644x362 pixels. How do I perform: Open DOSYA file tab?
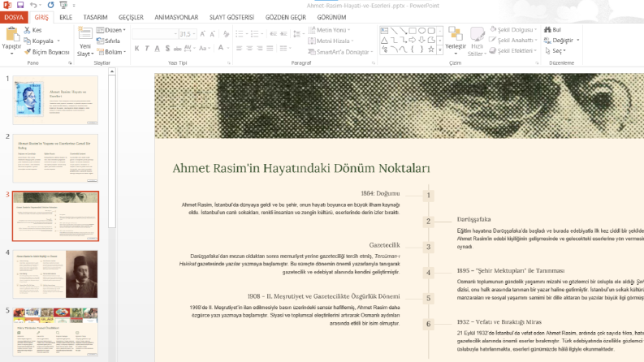[x=14, y=17]
